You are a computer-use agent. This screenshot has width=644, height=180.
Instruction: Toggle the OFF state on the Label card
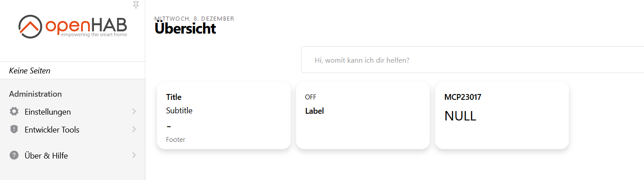pyautogui.click(x=310, y=97)
